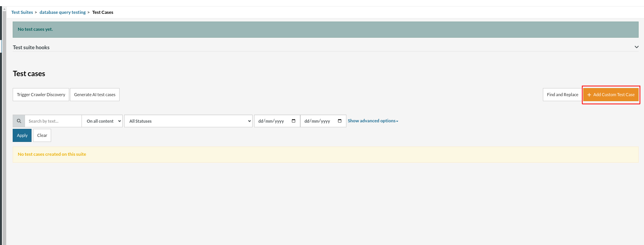Select the 'Test Cases' breadcrumb item

[103, 12]
